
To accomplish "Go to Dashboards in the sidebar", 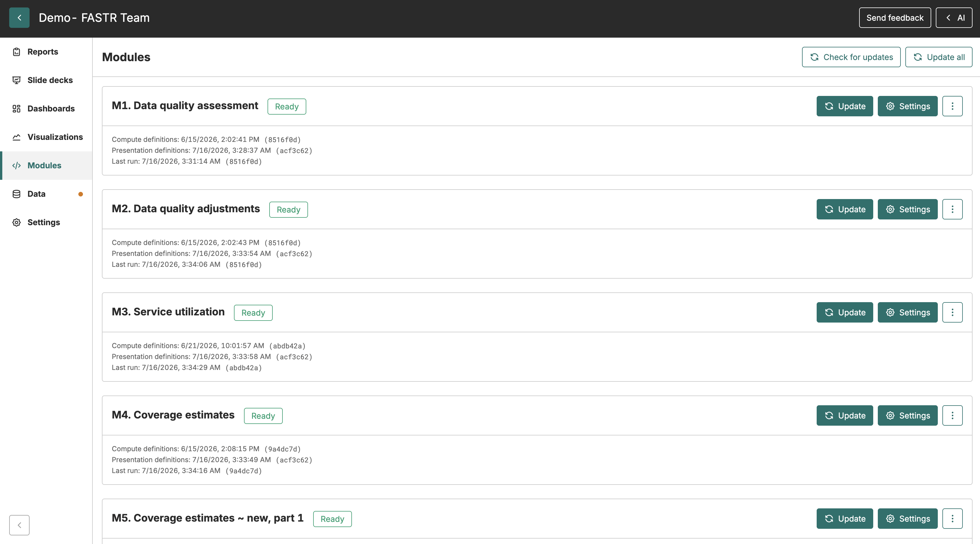I will 46,109.
